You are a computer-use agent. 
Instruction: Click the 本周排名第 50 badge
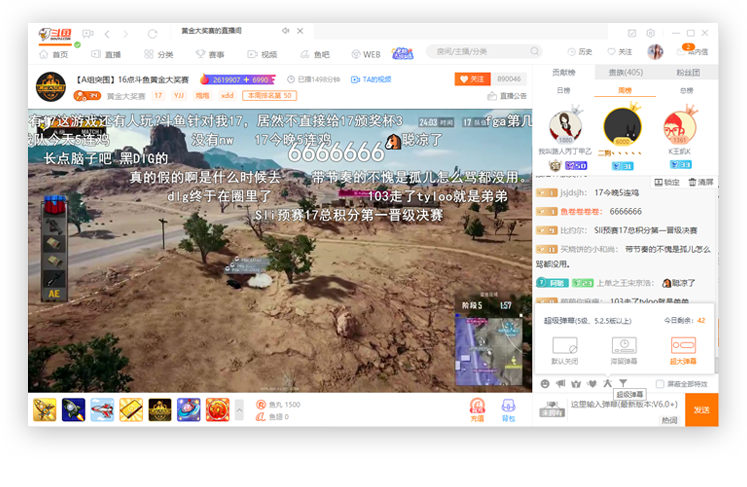click(x=270, y=96)
